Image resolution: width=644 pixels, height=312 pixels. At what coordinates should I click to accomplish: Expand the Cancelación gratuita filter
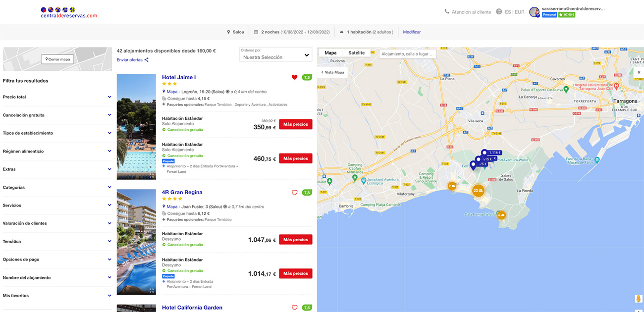click(57, 115)
